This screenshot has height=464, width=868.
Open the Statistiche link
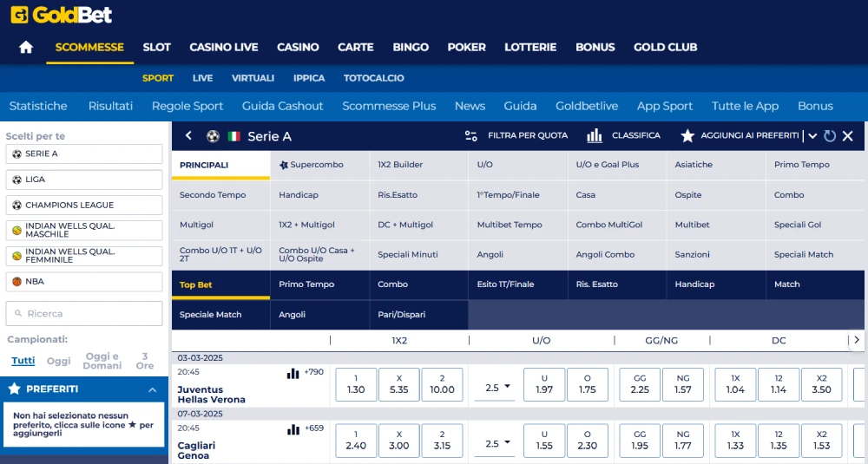coord(38,106)
